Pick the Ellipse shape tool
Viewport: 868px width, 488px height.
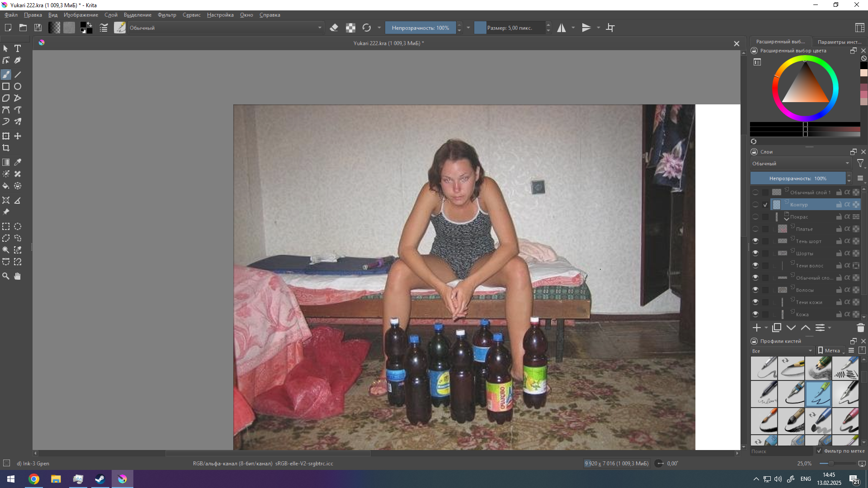[x=18, y=86]
